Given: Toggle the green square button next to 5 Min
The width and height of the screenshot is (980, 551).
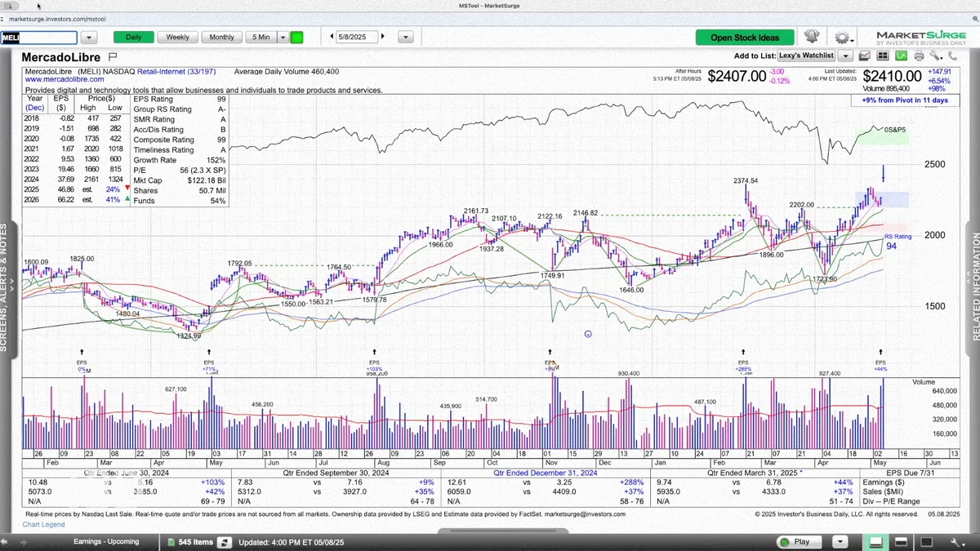Looking at the screenshot, I should [x=296, y=37].
